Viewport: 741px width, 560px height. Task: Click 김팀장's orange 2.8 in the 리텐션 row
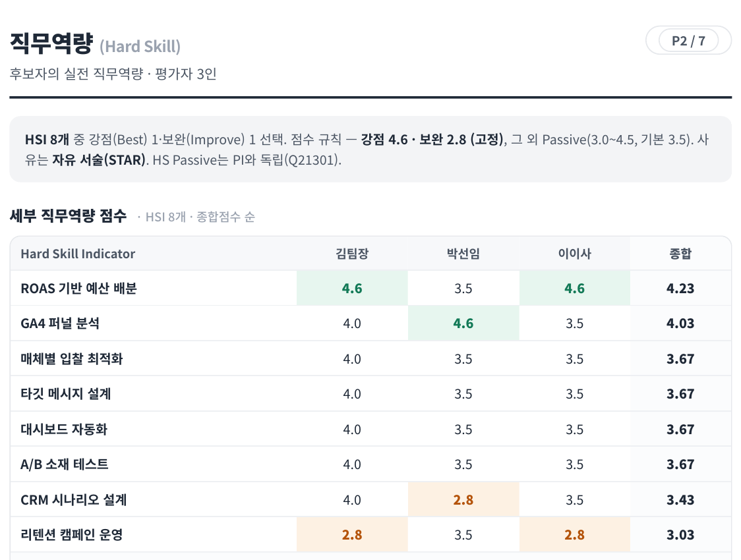click(x=352, y=534)
